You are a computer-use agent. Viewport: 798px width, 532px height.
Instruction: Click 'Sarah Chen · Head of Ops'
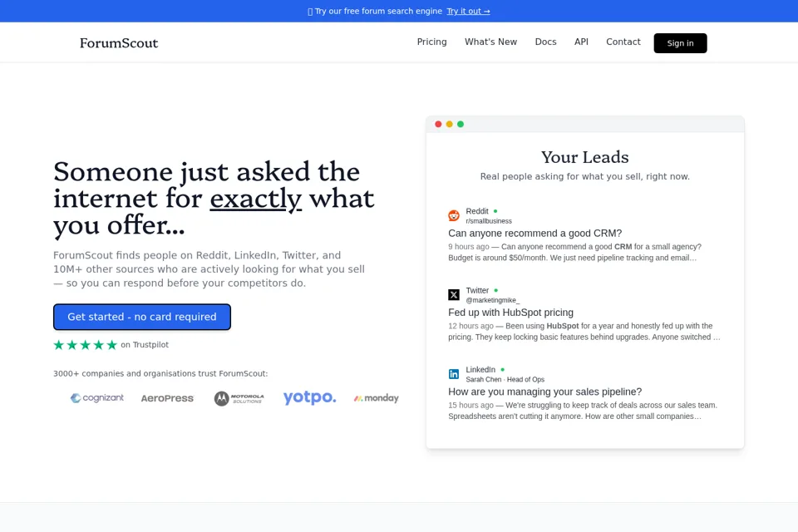(x=505, y=380)
